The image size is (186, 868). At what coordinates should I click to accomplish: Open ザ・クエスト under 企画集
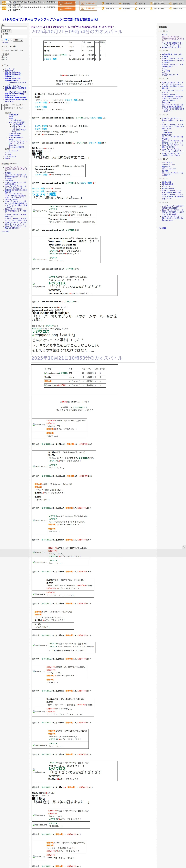pyautogui.click(x=13, y=151)
